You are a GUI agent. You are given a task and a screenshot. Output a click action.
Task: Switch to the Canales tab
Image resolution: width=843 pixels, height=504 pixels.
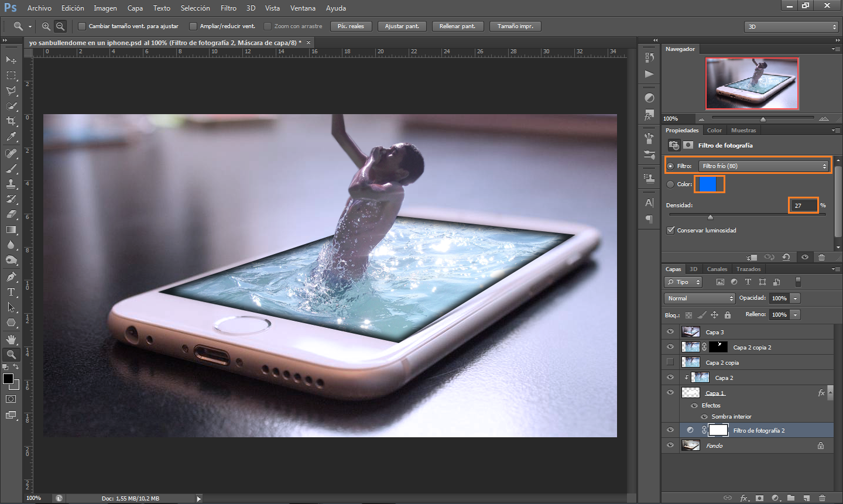[x=717, y=269]
